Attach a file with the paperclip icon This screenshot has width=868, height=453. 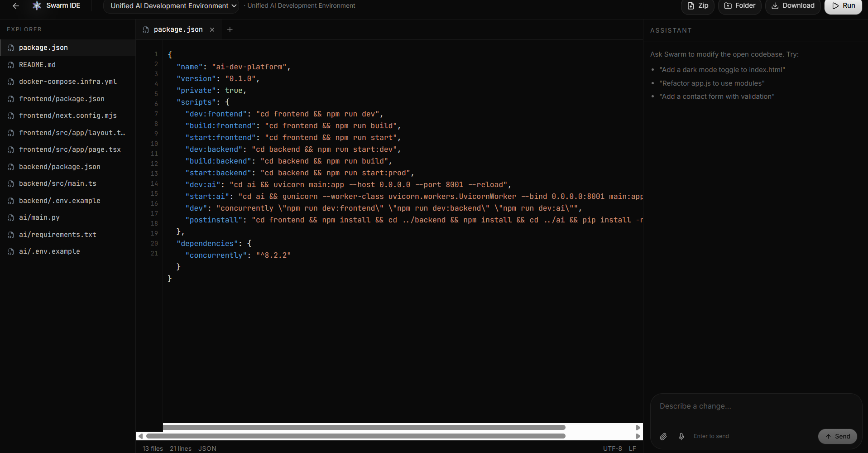pos(663,436)
